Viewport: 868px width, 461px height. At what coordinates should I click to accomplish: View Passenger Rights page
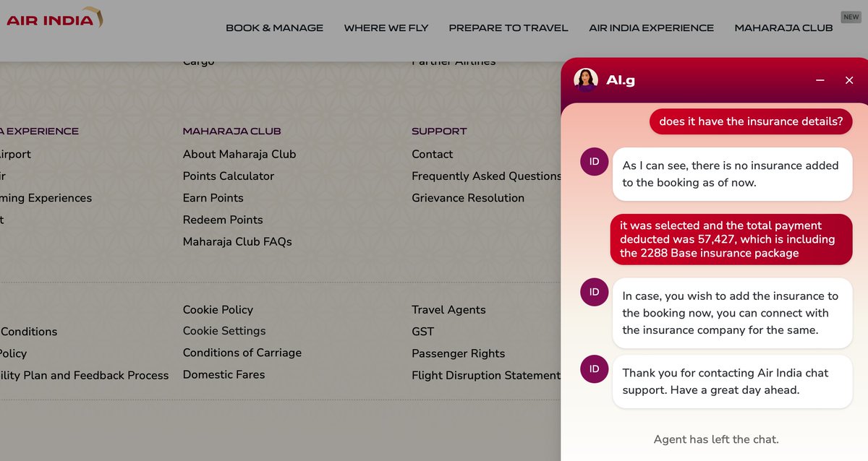[x=459, y=353]
